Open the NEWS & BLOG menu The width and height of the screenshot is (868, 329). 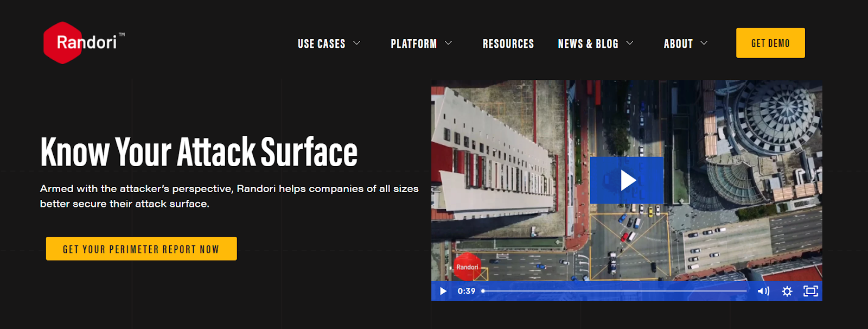click(588, 43)
